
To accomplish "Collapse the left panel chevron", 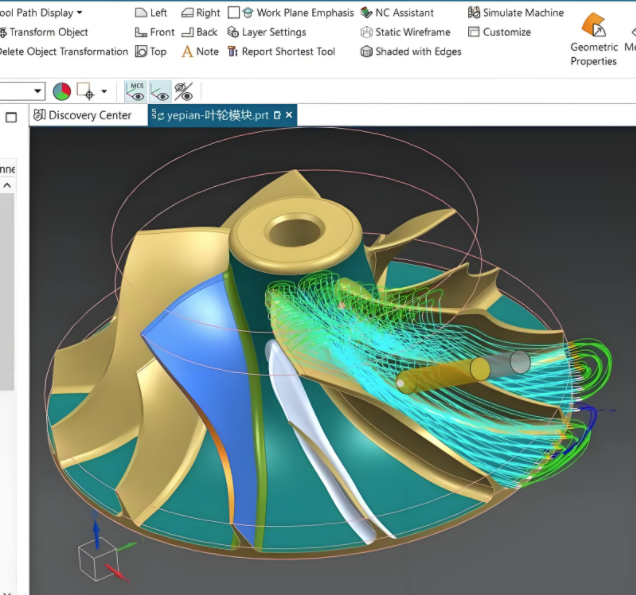I will click(x=7, y=186).
